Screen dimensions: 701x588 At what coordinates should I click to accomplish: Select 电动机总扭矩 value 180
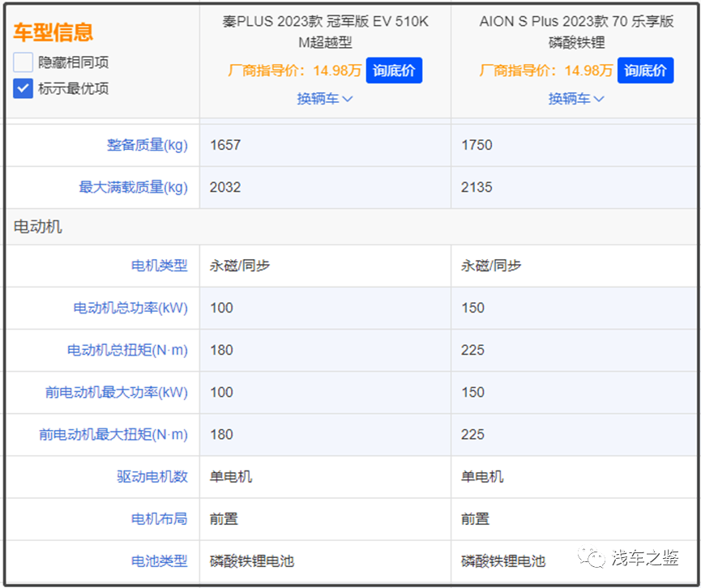pos(222,350)
